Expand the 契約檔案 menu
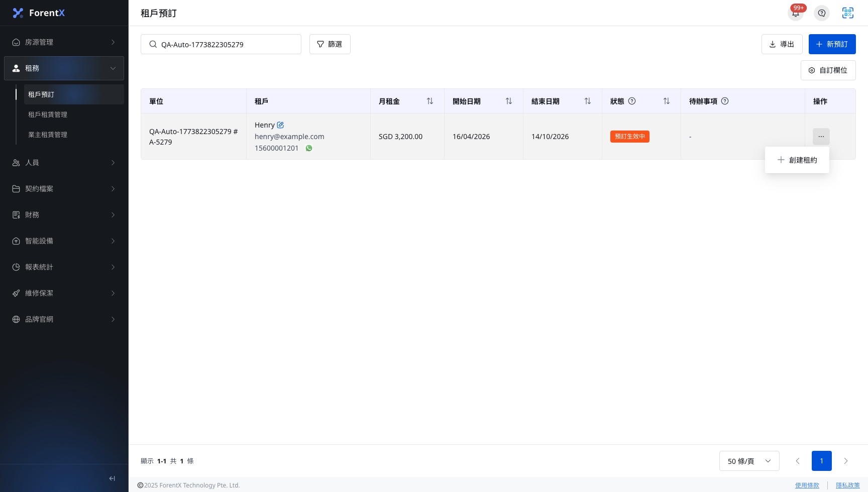 (64, 189)
